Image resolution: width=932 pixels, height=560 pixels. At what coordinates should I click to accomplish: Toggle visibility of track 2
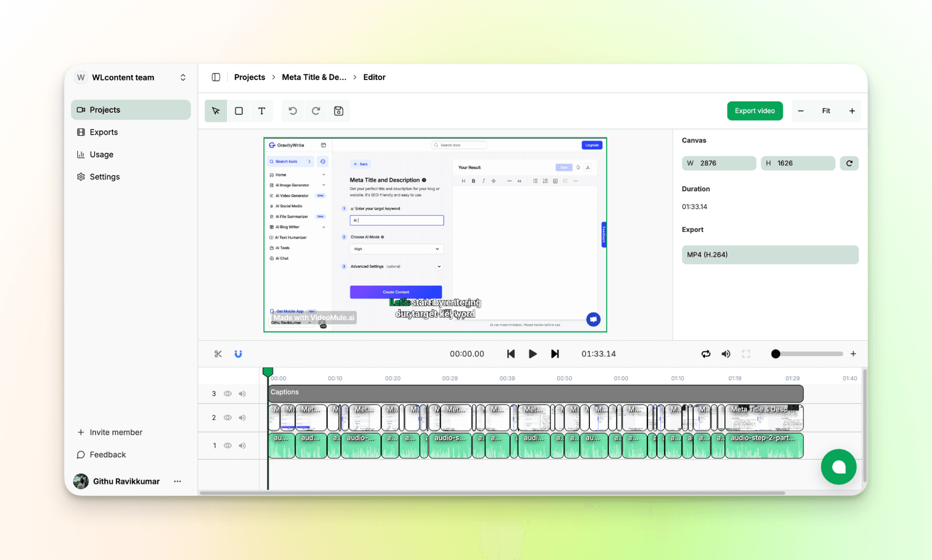click(x=228, y=417)
